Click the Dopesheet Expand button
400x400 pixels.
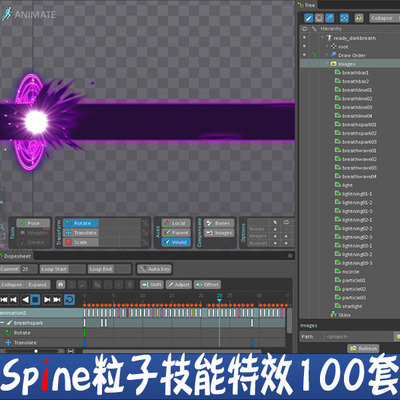(x=37, y=285)
